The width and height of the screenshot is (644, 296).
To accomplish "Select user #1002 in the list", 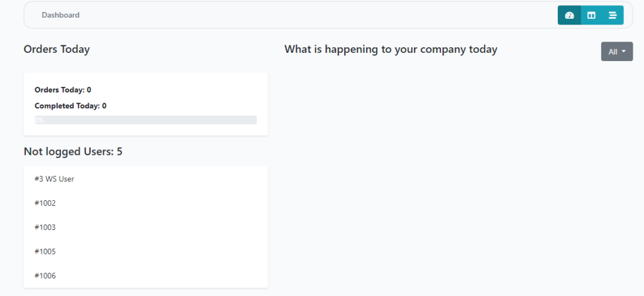I will [45, 203].
